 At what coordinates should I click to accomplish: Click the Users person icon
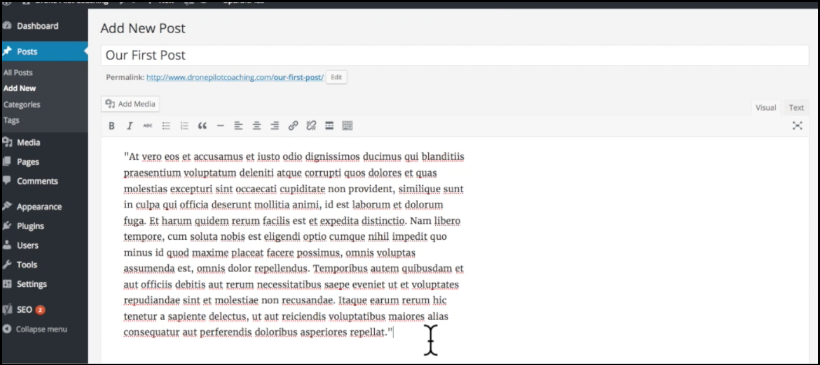(7, 245)
